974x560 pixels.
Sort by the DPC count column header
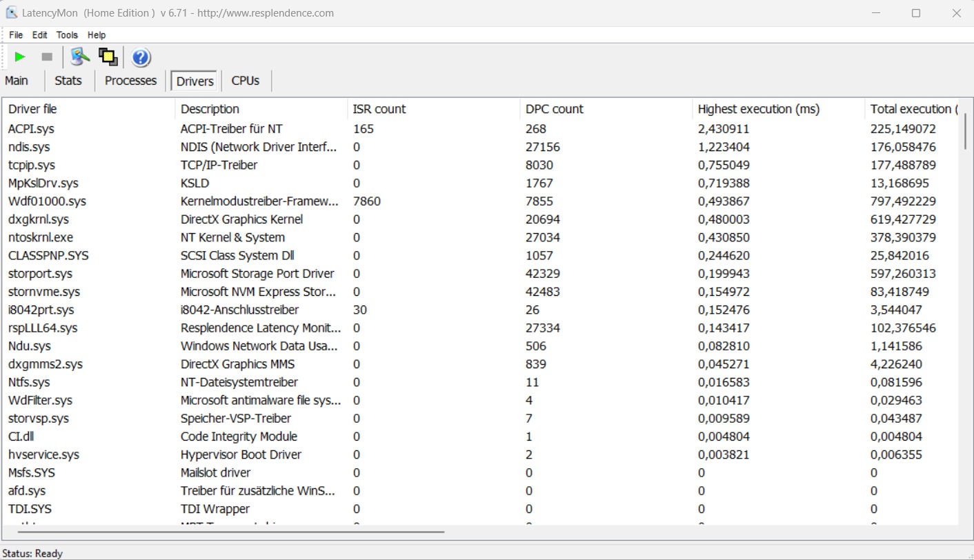pos(606,109)
